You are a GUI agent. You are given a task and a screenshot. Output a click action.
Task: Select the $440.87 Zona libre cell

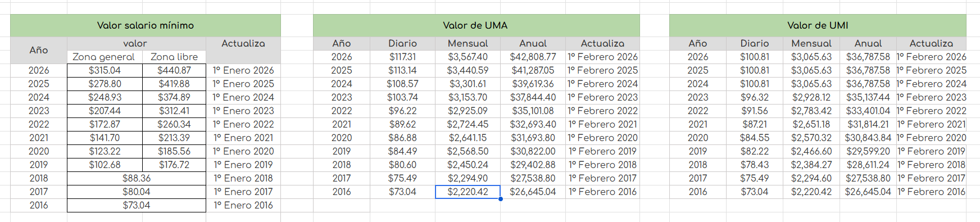click(x=174, y=70)
